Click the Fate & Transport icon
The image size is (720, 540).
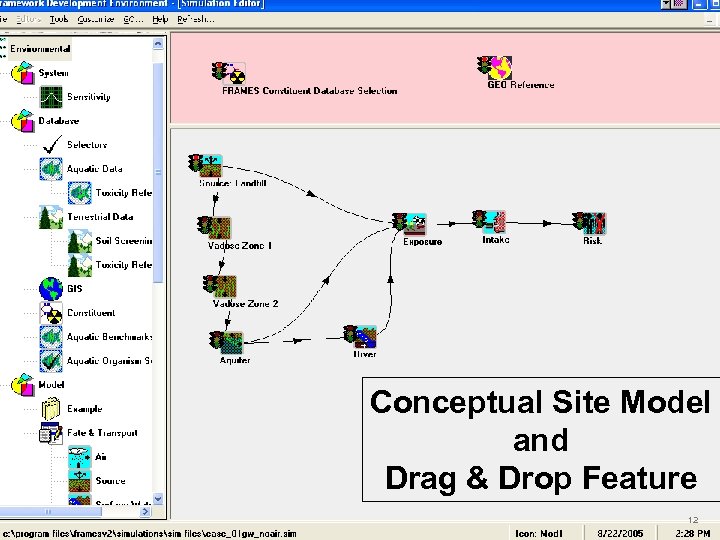[51, 433]
